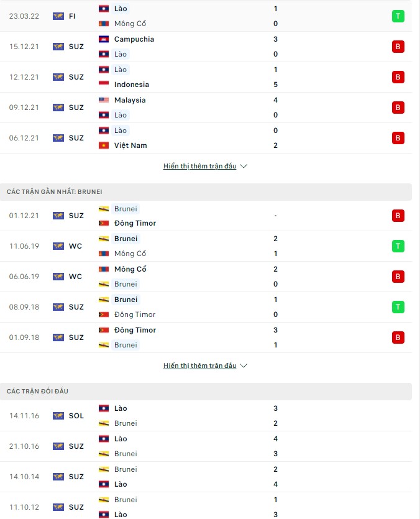
Task: Open the Brunei team link on 11.06.19 row
Action: 126,239
